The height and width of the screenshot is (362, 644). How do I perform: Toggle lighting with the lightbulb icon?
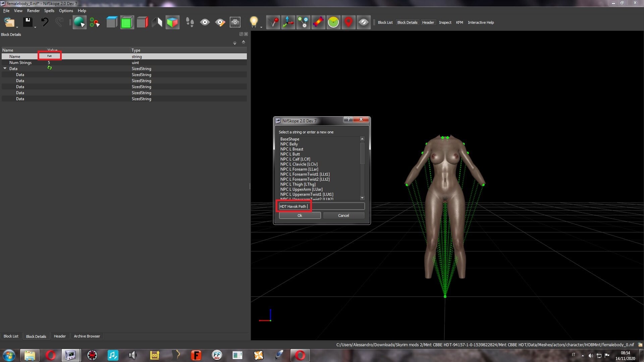click(x=254, y=22)
